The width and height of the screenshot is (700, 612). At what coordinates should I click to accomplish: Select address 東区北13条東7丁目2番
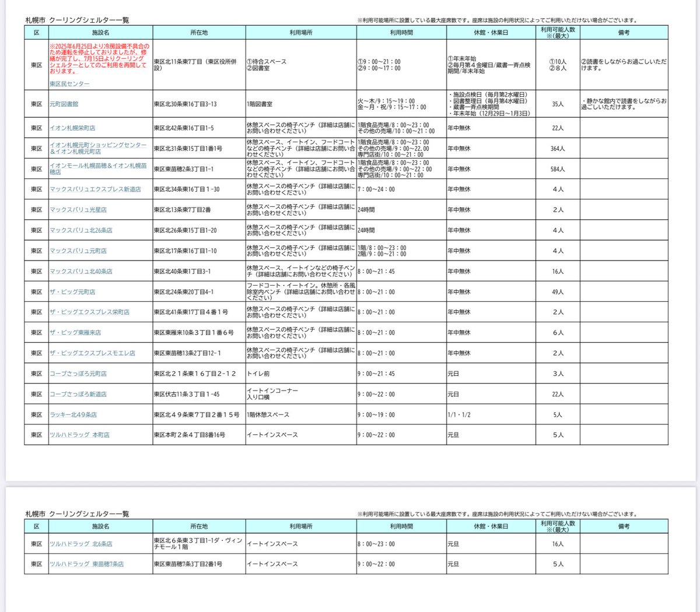click(x=183, y=209)
